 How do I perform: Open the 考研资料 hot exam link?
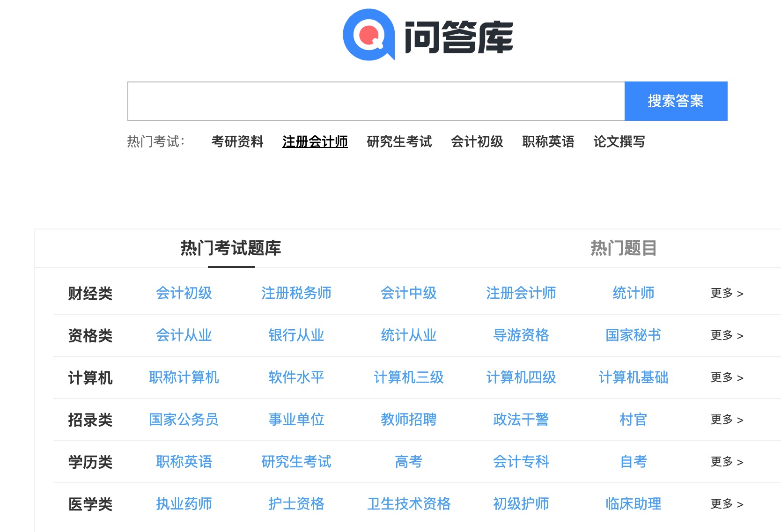point(238,142)
